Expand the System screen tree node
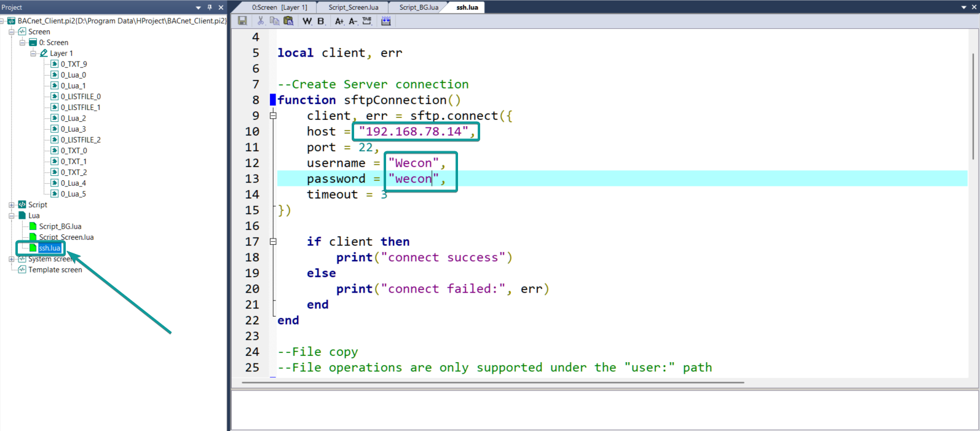Viewport: 980px width, 431px height. click(11, 259)
